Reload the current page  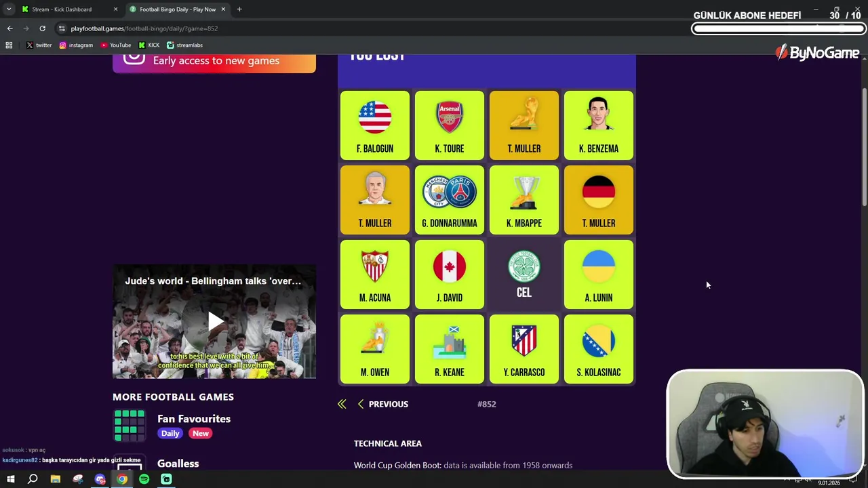click(x=42, y=28)
